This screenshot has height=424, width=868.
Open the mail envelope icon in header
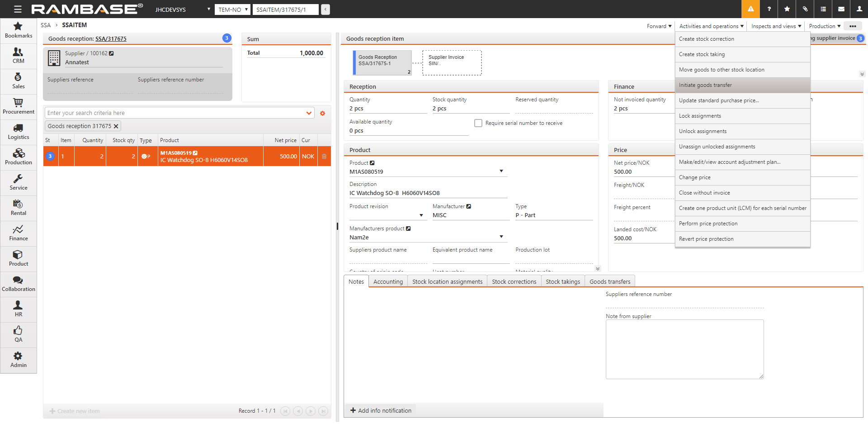(x=841, y=9)
